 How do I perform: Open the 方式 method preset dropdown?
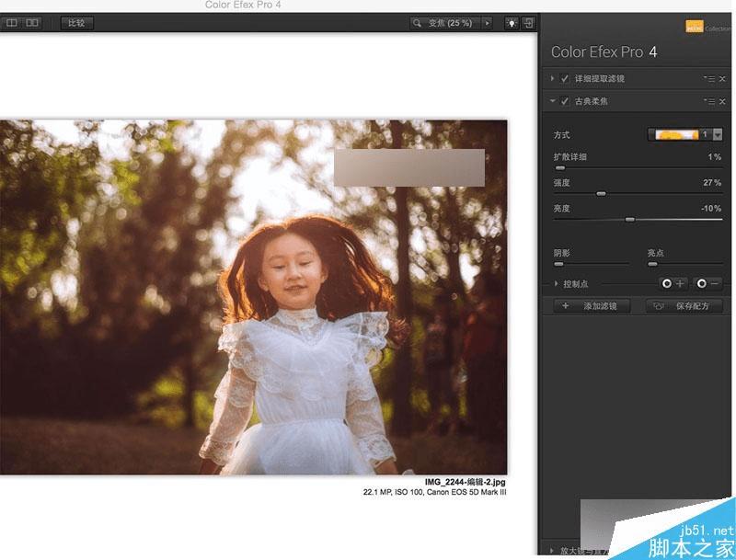tap(717, 134)
